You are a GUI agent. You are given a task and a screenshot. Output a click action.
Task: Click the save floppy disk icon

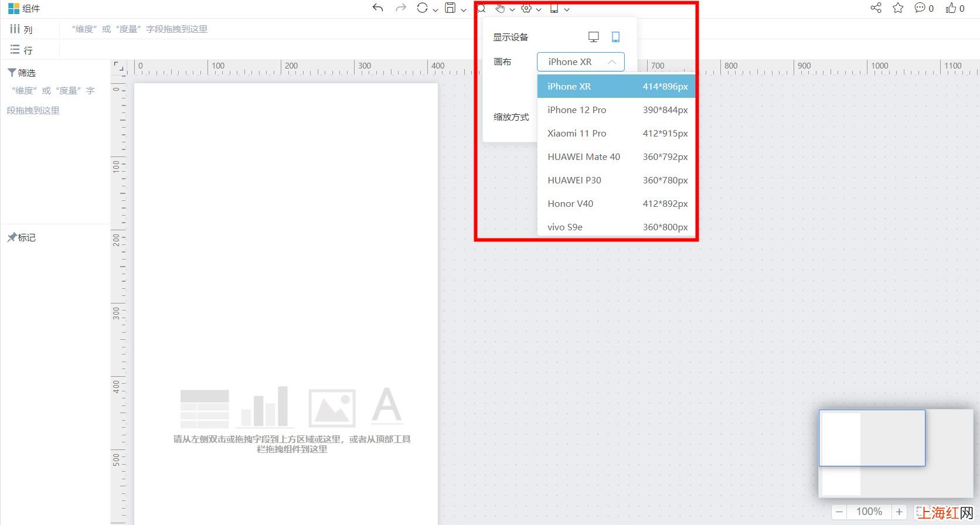(x=450, y=8)
